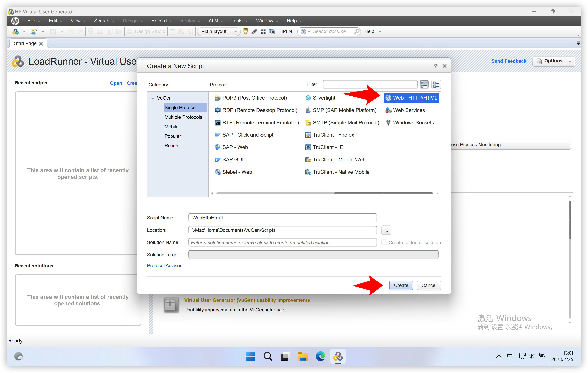
Task: Select Web - HTTP/HTML protocol
Action: point(411,98)
